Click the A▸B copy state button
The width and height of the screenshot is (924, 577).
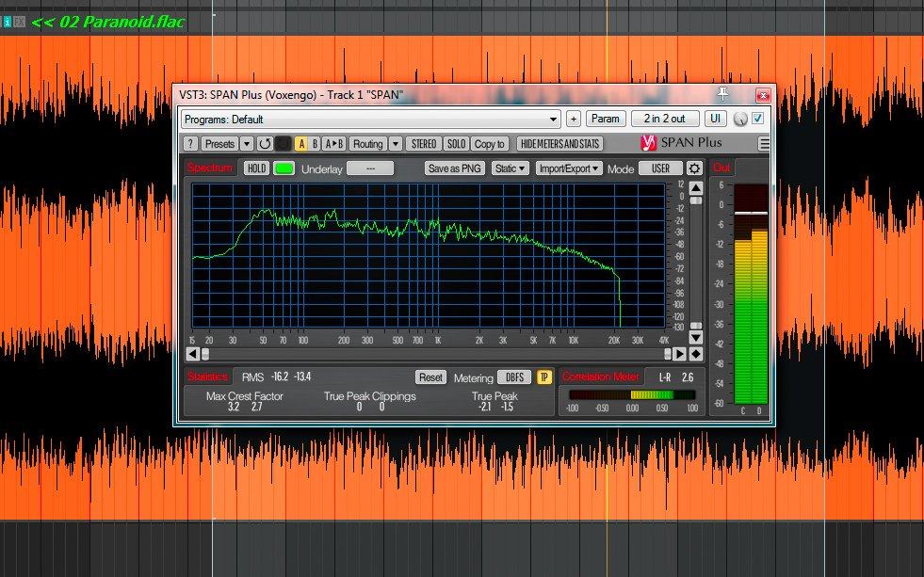click(334, 144)
